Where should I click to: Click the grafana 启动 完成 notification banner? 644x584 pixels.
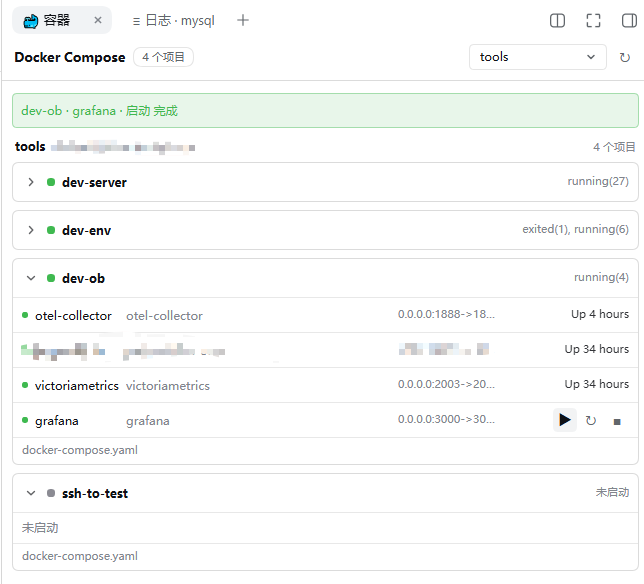click(325, 110)
